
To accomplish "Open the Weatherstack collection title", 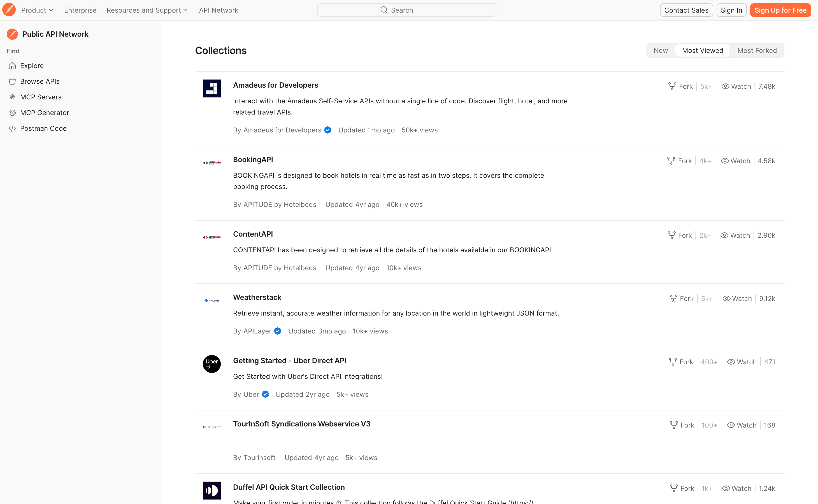I will [257, 297].
